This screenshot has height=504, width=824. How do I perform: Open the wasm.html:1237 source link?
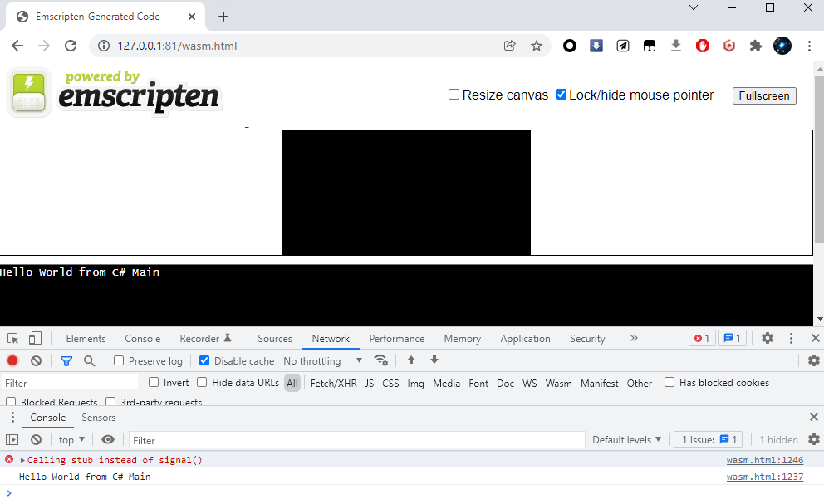765,477
